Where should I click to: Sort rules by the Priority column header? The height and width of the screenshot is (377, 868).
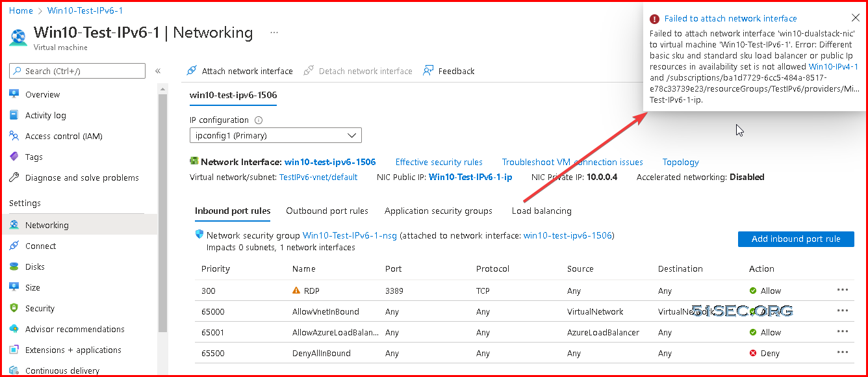click(216, 268)
